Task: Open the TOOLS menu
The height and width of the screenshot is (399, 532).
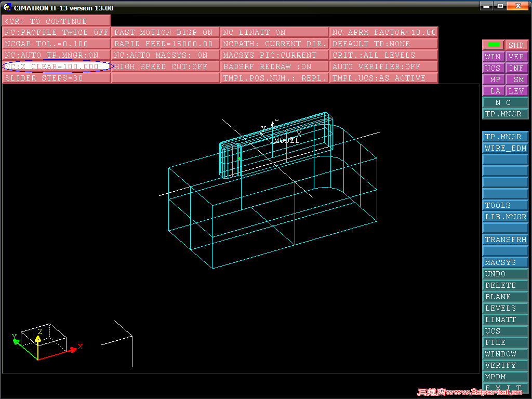Action: pos(505,205)
